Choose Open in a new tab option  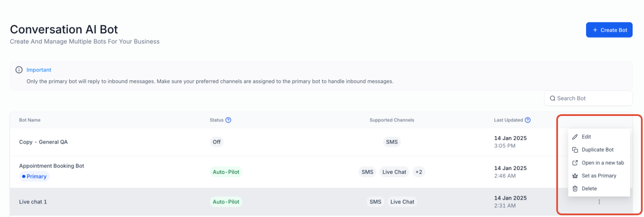(602, 163)
